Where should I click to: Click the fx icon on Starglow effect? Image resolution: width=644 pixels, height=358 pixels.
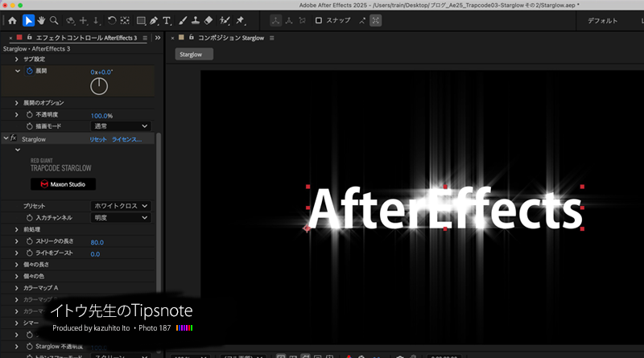(14, 138)
